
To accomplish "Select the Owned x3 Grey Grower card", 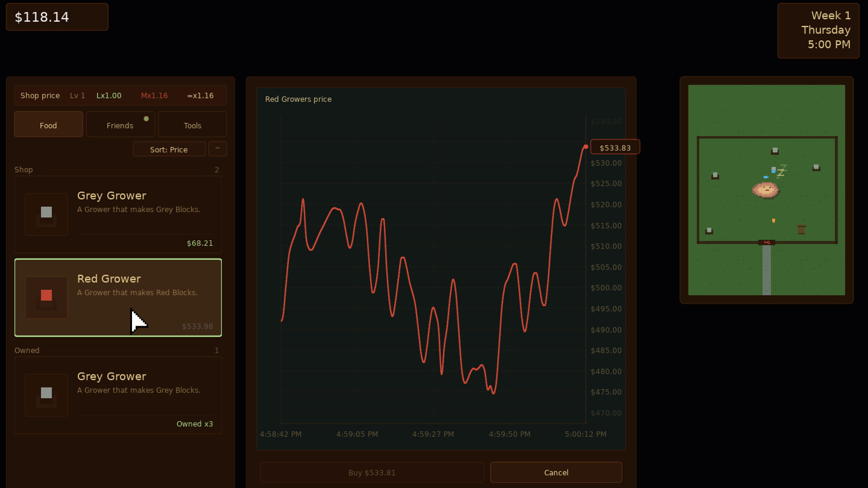I will pos(118,395).
